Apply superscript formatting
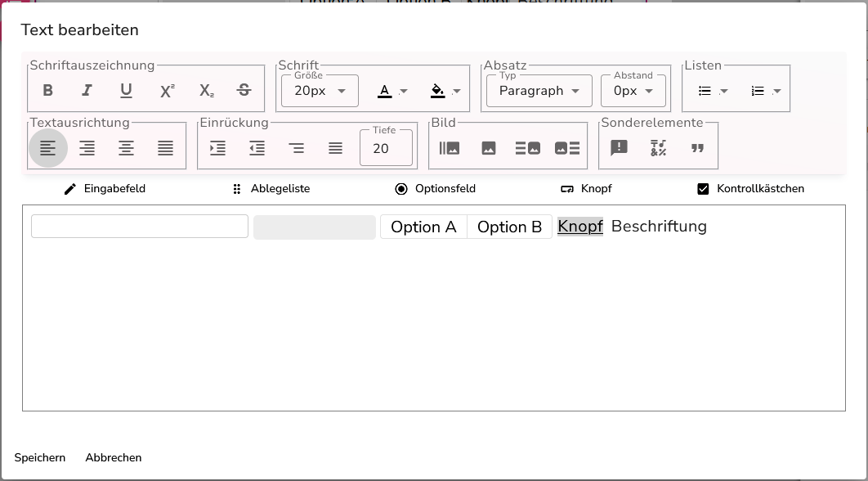The width and height of the screenshot is (868, 481). point(166,90)
